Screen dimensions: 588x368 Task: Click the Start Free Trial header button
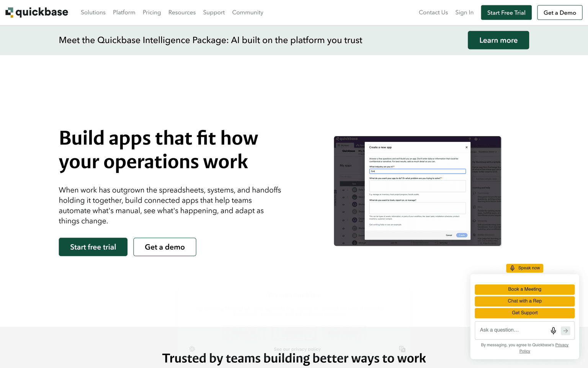point(506,13)
